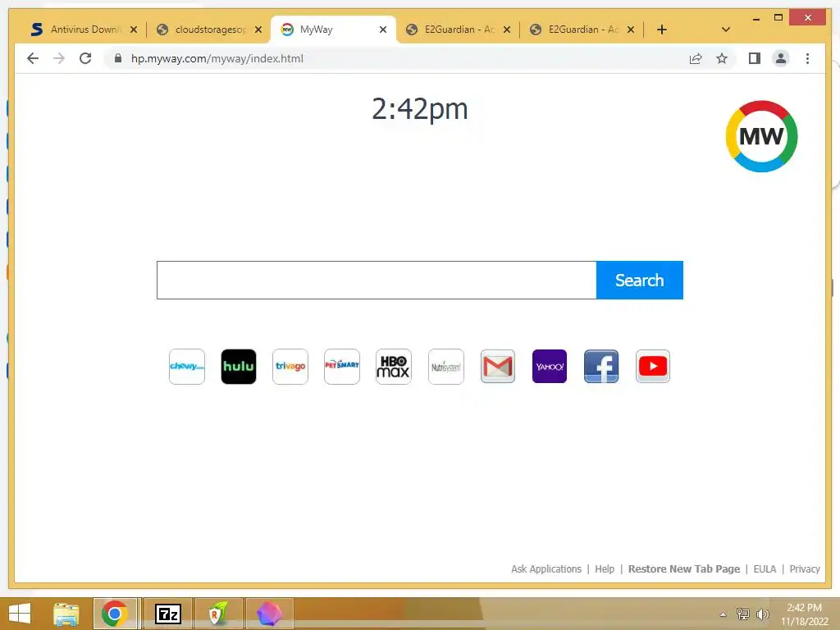This screenshot has width=840, height=630.
Task: Open Chrome's three-dot menu
Action: point(807,58)
